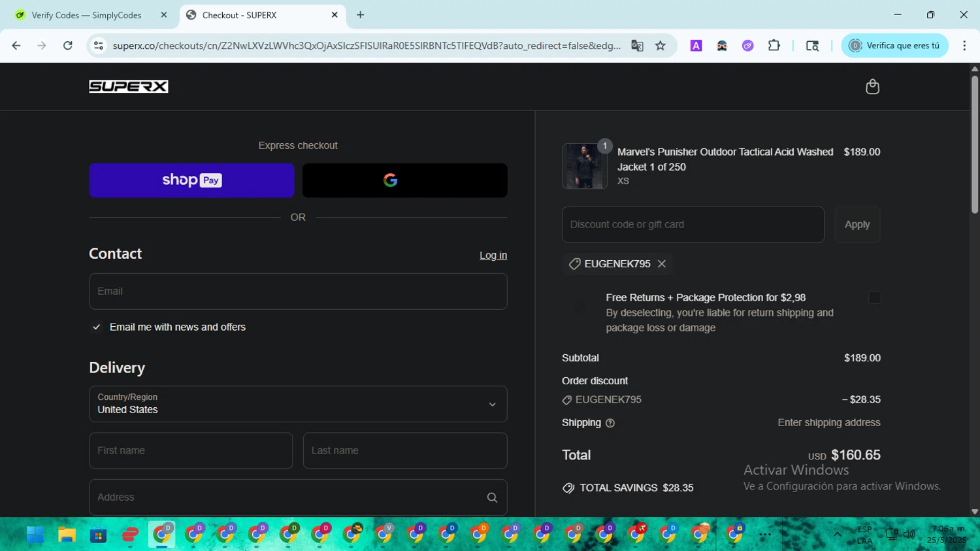980x551 pixels.
Task: Click the TOTAL SAVINGS $28.35 text
Action: [x=637, y=488]
